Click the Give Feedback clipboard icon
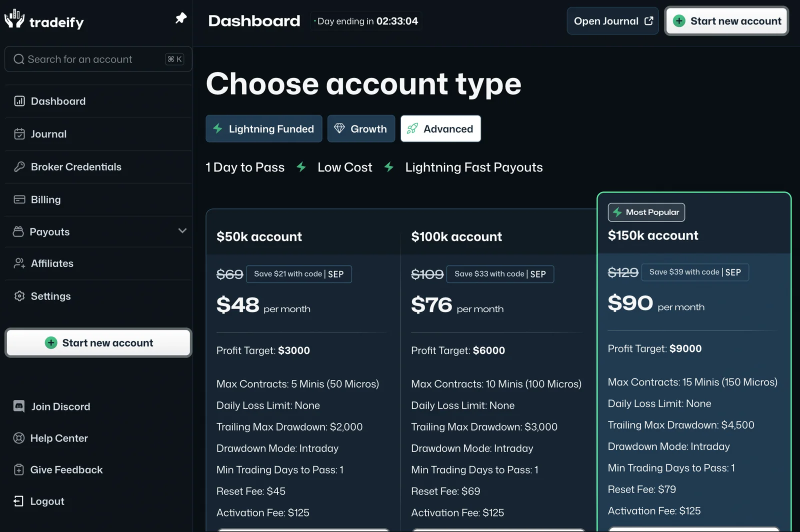 (19, 469)
